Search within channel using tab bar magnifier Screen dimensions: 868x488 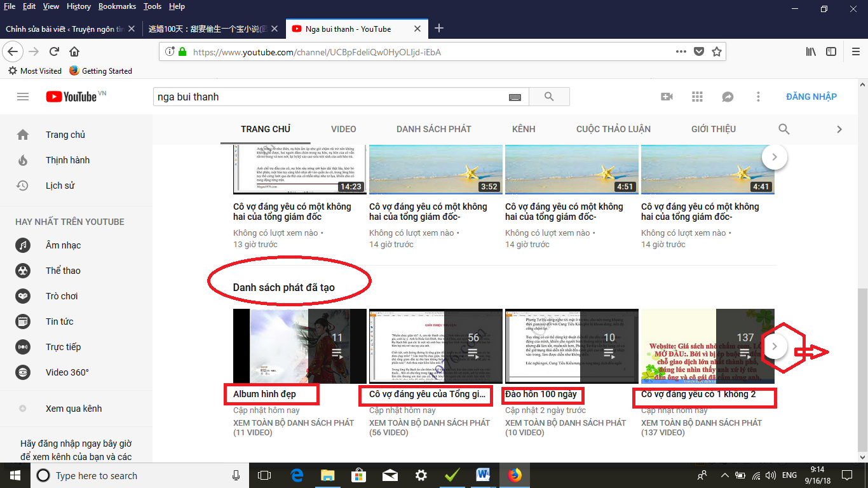coord(784,129)
